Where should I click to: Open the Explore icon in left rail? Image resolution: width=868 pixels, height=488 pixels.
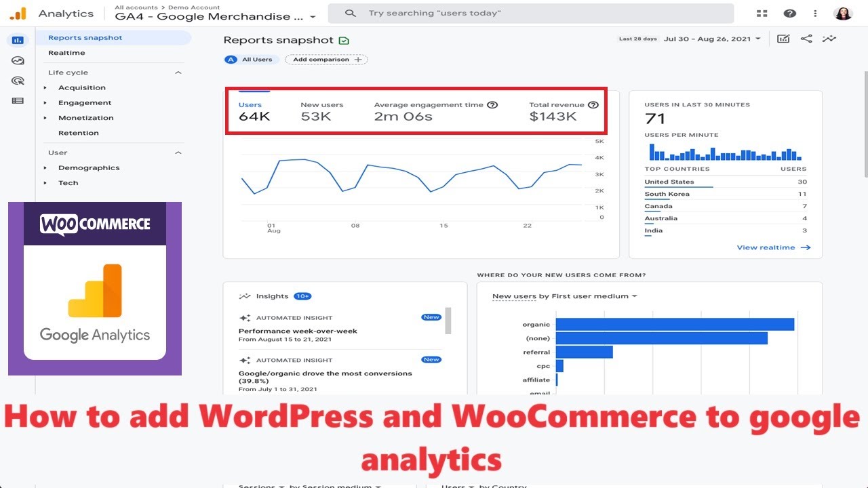(x=18, y=60)
